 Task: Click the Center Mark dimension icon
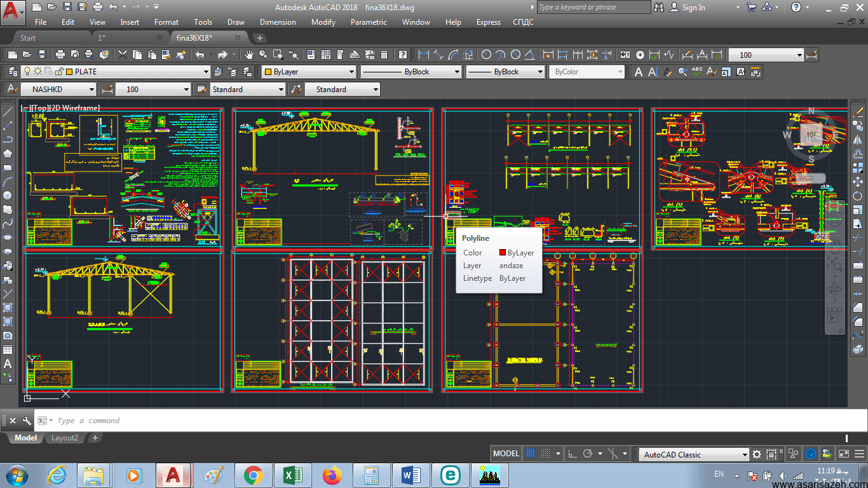pyautogui.click(x=641, y=55)
